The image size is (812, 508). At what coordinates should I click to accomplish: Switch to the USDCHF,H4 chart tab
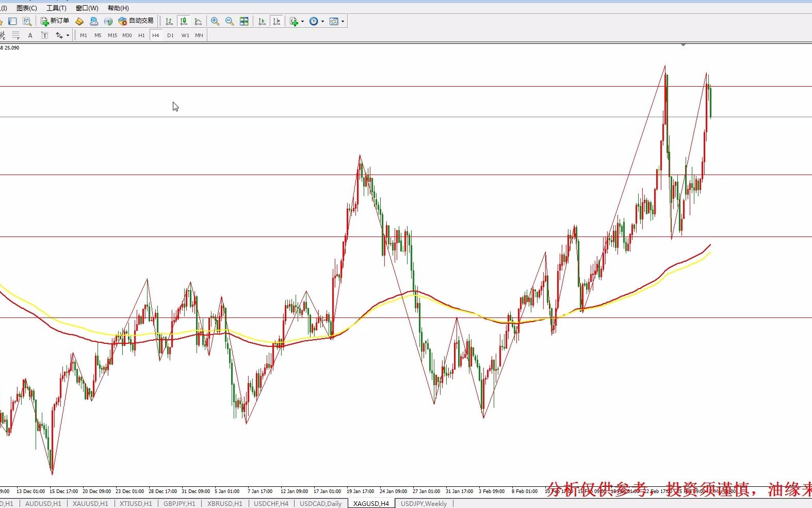[271, 503]
